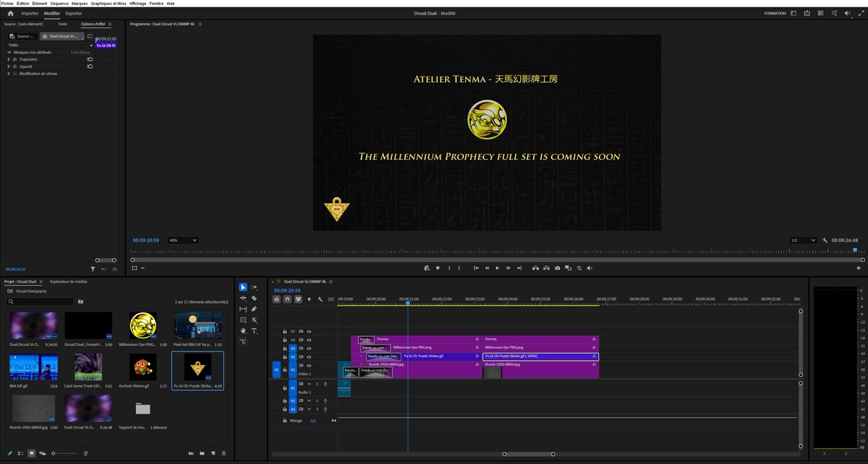
Task: Click the FORMATION workspace button
Action: 775,13
